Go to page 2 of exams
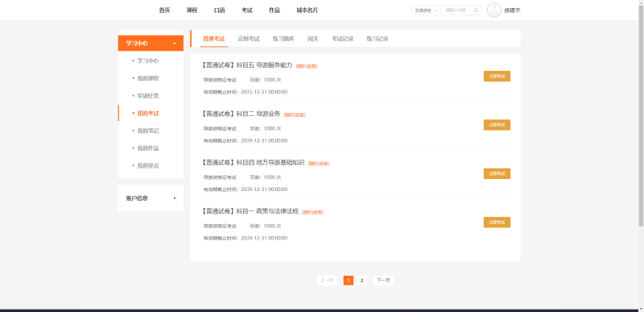This screenshot has height=312, width=644. click(x=361, y=281)
